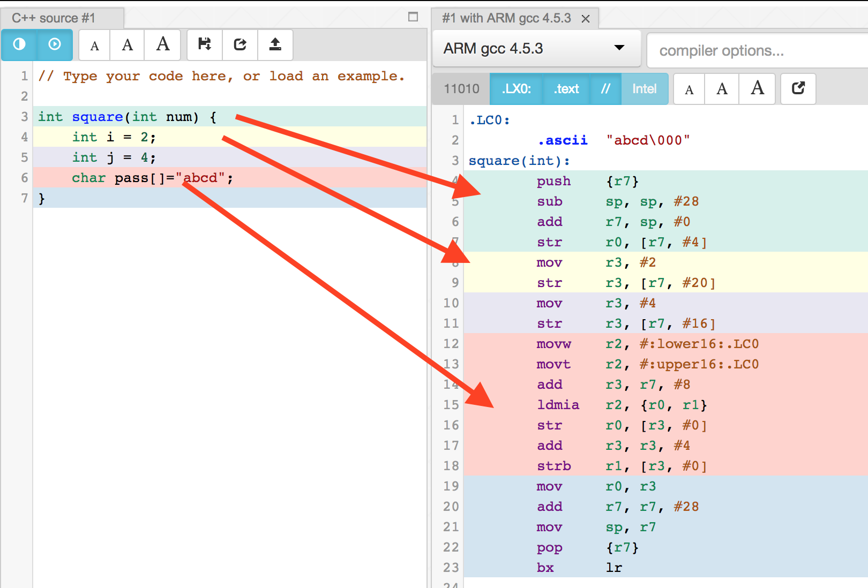The height and width of the screenshot is (588, 868).
Task: Click the save/load floppy disk icon
Action: coord(205,44)
